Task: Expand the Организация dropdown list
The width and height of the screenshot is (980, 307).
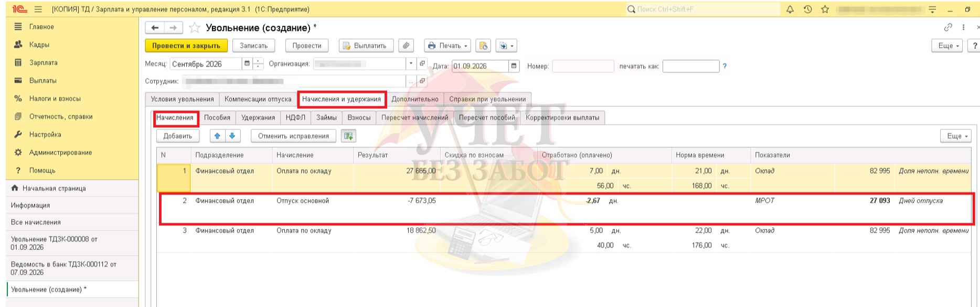Action: tap(411, 64)
